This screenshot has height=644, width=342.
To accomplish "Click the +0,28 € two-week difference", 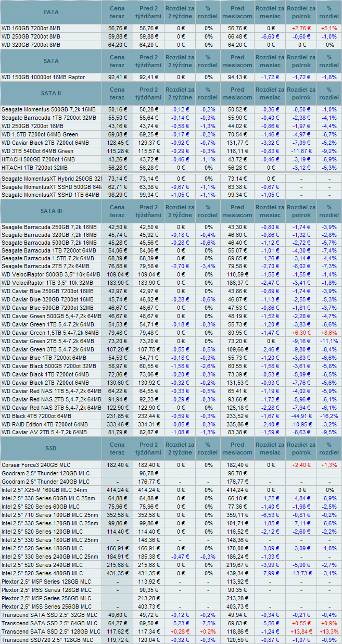I will pos(180,632).
